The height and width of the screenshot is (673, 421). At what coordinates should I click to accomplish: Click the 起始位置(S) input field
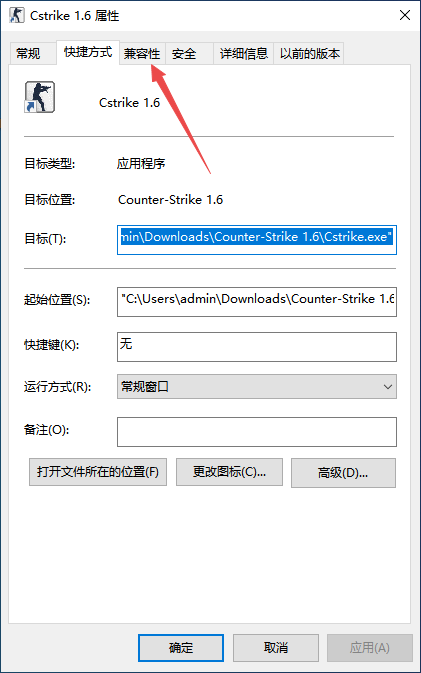257,302
